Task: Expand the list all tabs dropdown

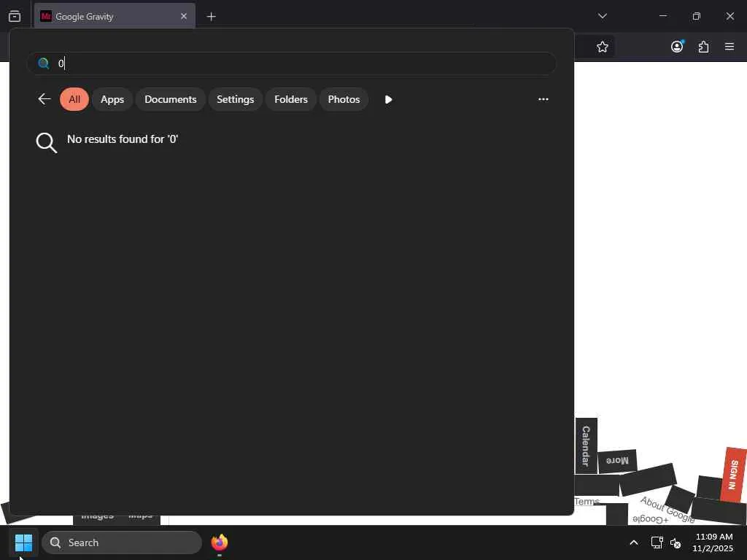Action: (602, 16)
